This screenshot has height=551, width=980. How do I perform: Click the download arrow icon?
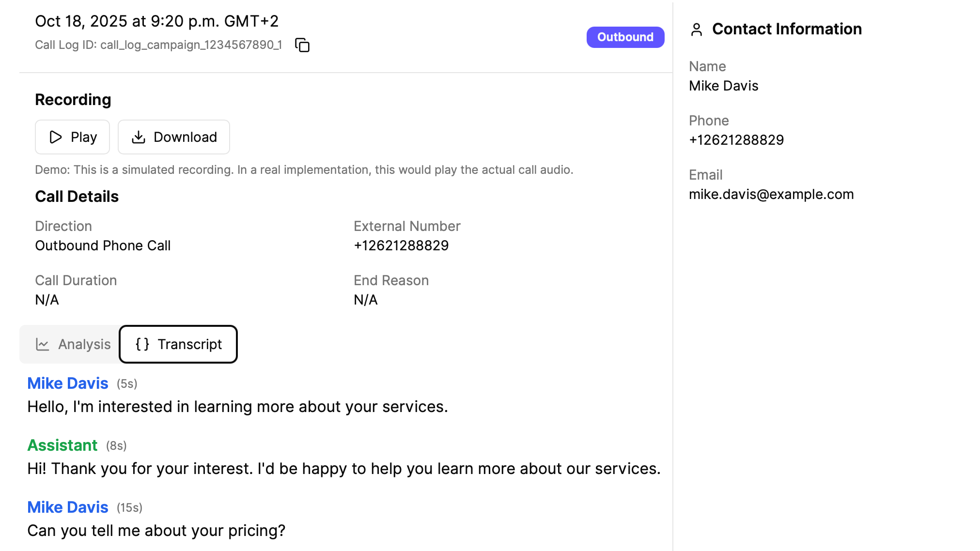pos(139,137)
